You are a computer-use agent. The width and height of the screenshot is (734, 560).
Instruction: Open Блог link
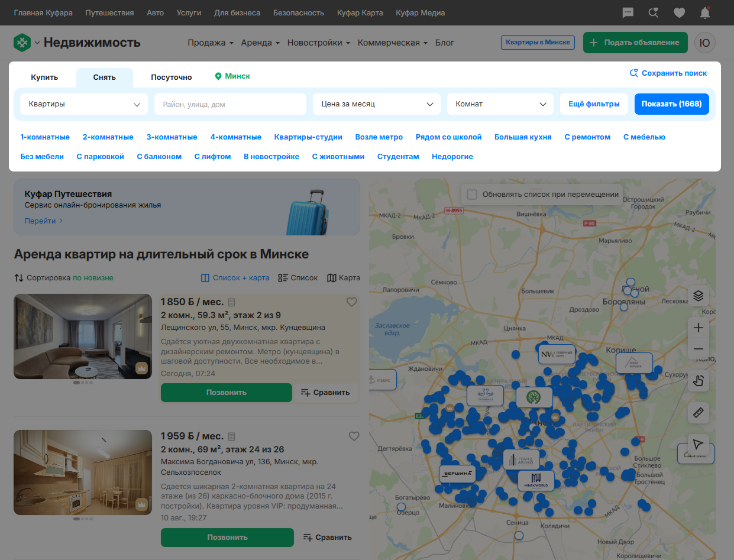(x=445, y=43)
